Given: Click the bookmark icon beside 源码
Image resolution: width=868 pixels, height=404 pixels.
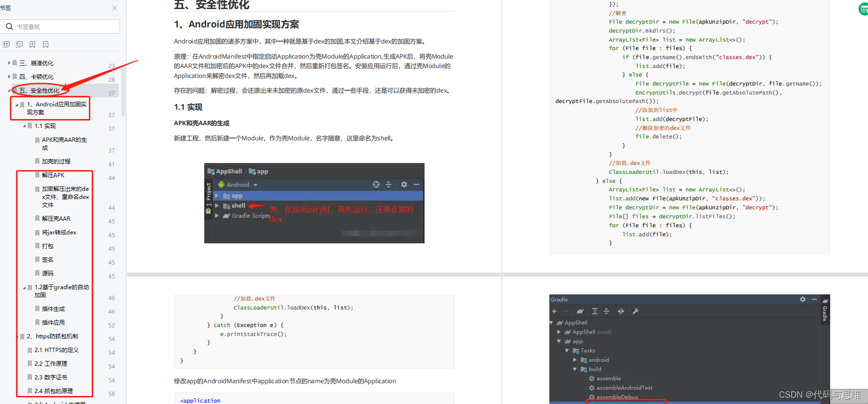Looking at the screenshot, I should coord(37,273).
